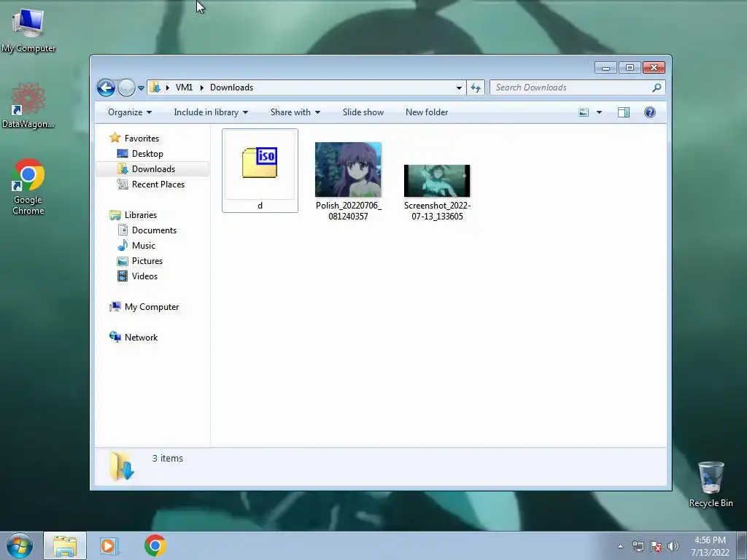The height and width of the screenshot is (560, 747).
Task: Open the Recycle Bin on desktop
Action: [711, 484]
